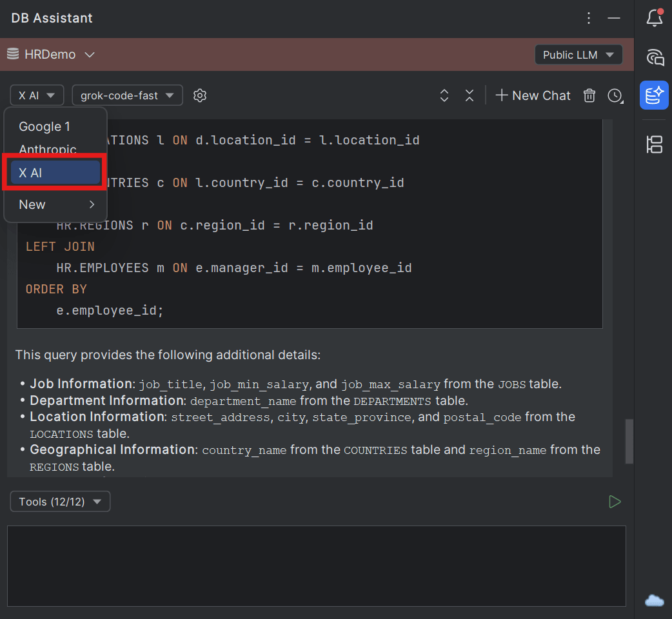This screenshot has width=672, height=619.
Task: Open the Tools (12/12) dropdown
Action: [60, 502]
